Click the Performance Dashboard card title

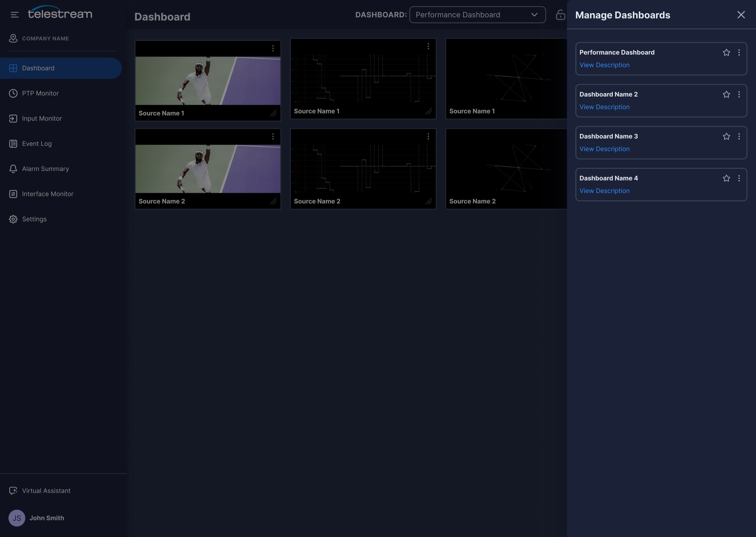pyautogui.click(x=617, y=52)
